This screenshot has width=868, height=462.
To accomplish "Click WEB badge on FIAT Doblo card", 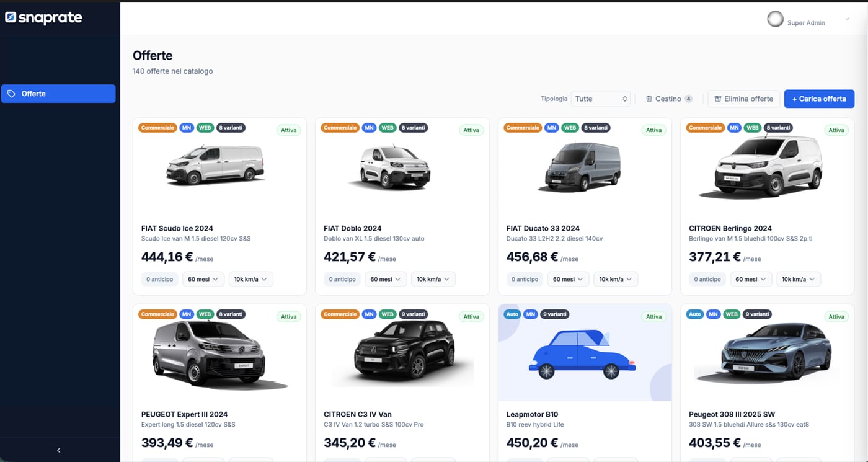I will point(387,128).
